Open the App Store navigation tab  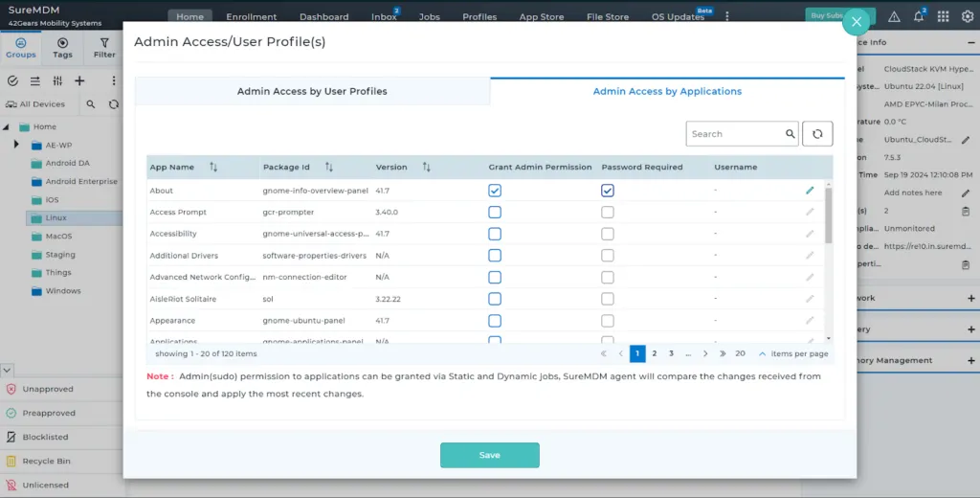542,17
